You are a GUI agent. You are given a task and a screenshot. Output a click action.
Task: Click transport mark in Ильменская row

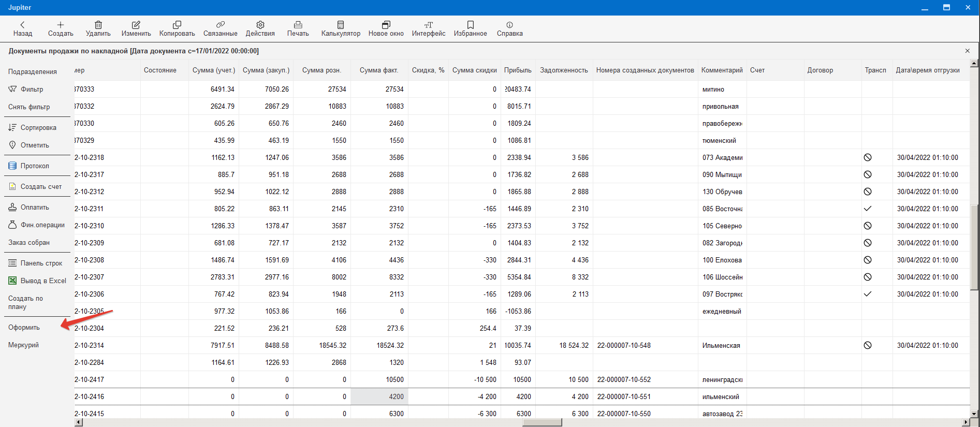coord(868,345)
